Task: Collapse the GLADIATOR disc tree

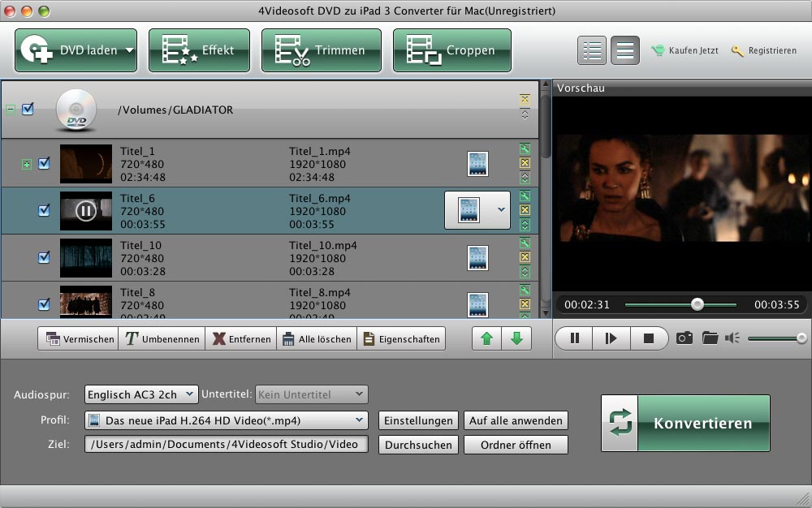Action: [11, 110]
